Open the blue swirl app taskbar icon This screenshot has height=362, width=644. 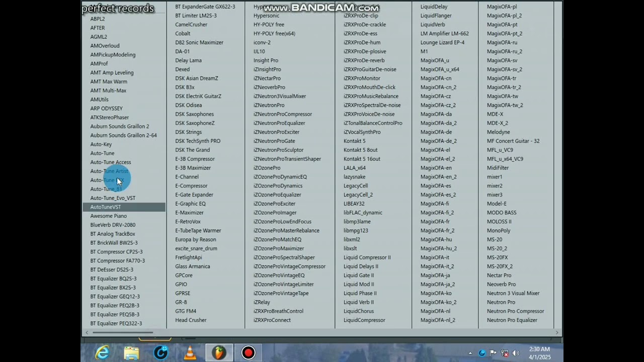[160, 353]
